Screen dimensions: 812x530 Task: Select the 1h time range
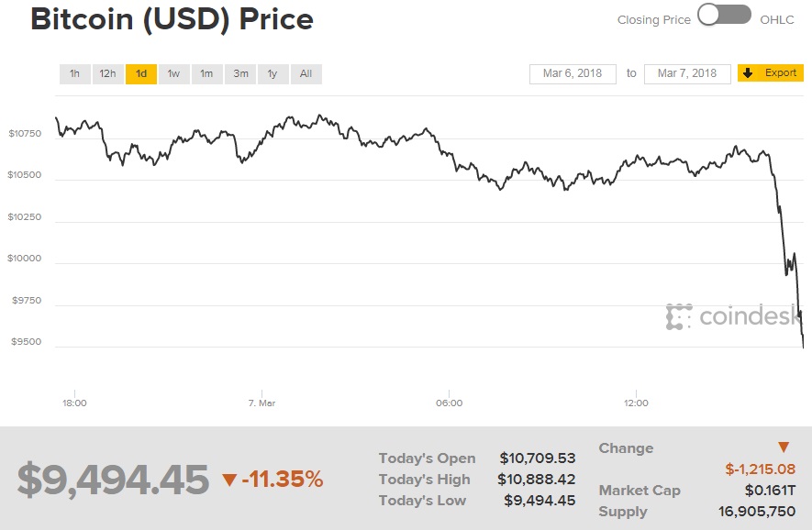pyautogui.click(x=74, y=73)
